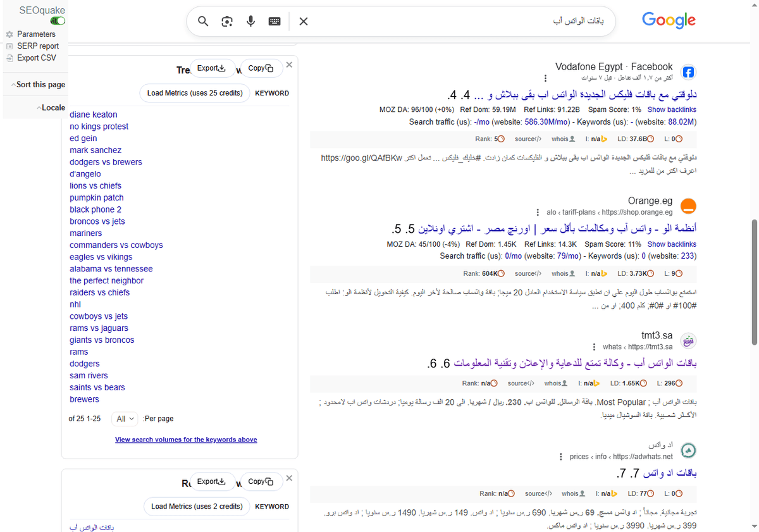The height and width of the screenshot is (532, 759).
Task: Click the Facebook favicon beside Vodafone Egypt
Action: point(688,71)
